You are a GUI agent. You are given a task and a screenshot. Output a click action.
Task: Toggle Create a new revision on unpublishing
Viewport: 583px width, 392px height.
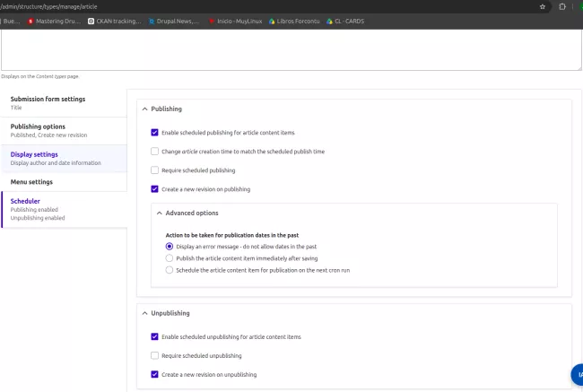pos(154,374)
